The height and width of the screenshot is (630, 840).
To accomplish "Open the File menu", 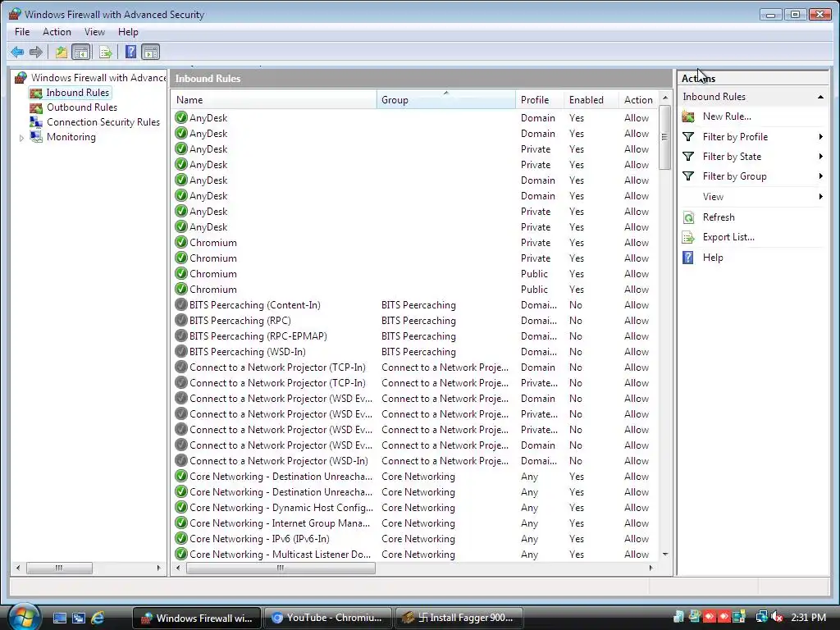I will (x=22, y=32).
